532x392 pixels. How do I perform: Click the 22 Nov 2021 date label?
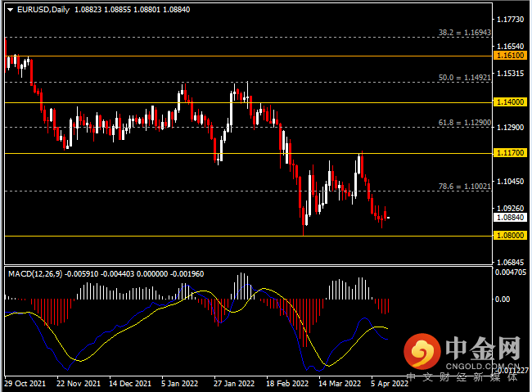[x=79, y=384]
